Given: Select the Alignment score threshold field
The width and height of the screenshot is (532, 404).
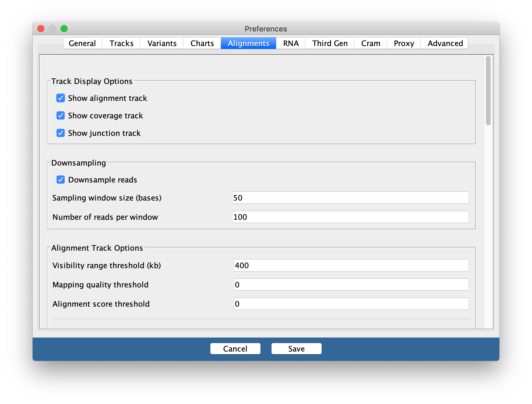Looking at the screenshot, I should click(x=351, y=304).
